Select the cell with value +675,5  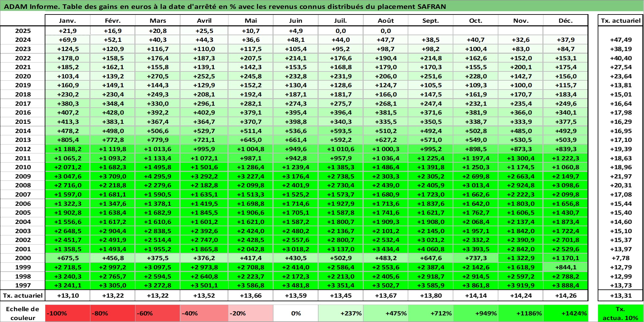tap(67, 258)
